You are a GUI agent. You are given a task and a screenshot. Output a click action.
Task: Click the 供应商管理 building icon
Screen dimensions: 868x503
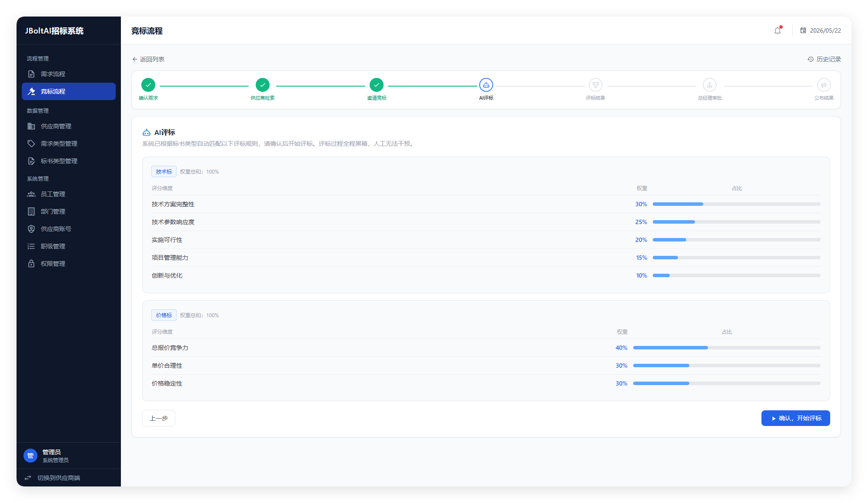click(x=31, y=126)
